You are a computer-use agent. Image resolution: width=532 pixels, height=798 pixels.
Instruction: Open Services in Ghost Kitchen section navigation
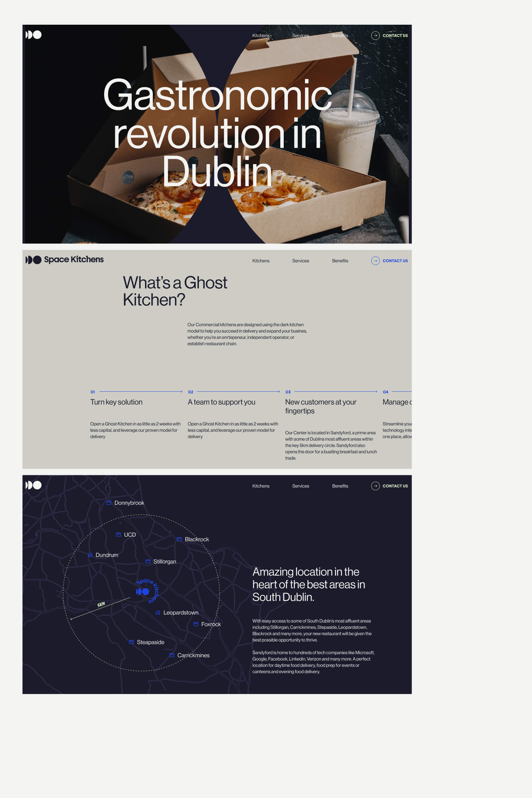pos(301,261)
